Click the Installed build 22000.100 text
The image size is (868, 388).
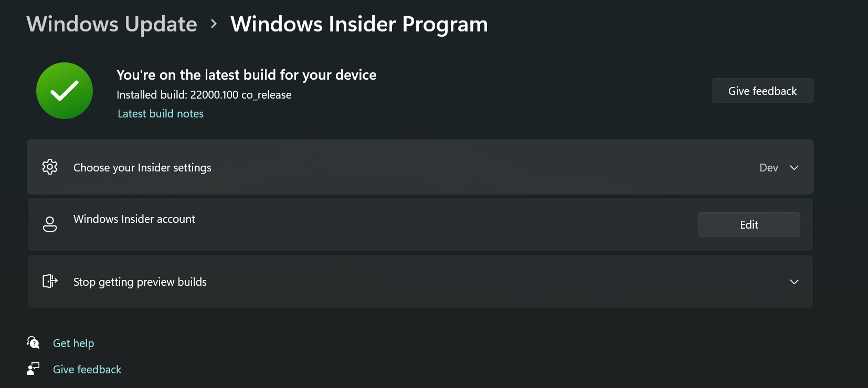pyautogui.click(x=204, y=95)
